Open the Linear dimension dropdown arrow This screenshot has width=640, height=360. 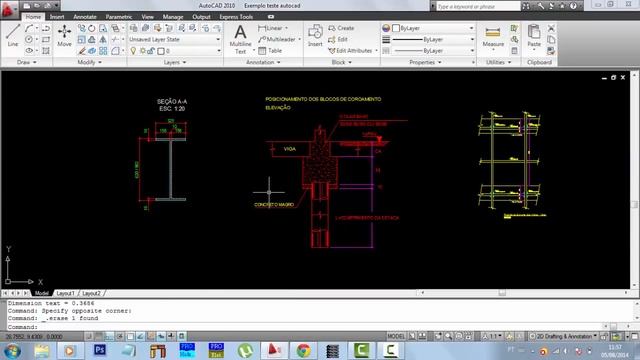[x=286, y=28]
